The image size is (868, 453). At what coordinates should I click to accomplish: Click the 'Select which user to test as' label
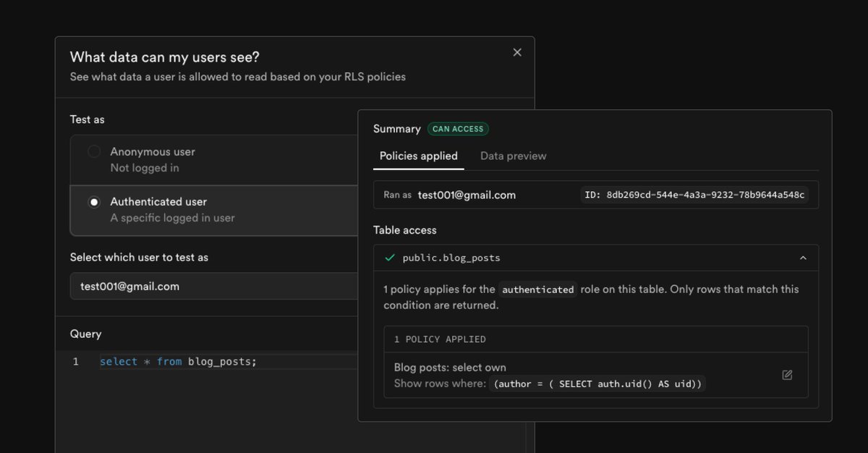139,257
